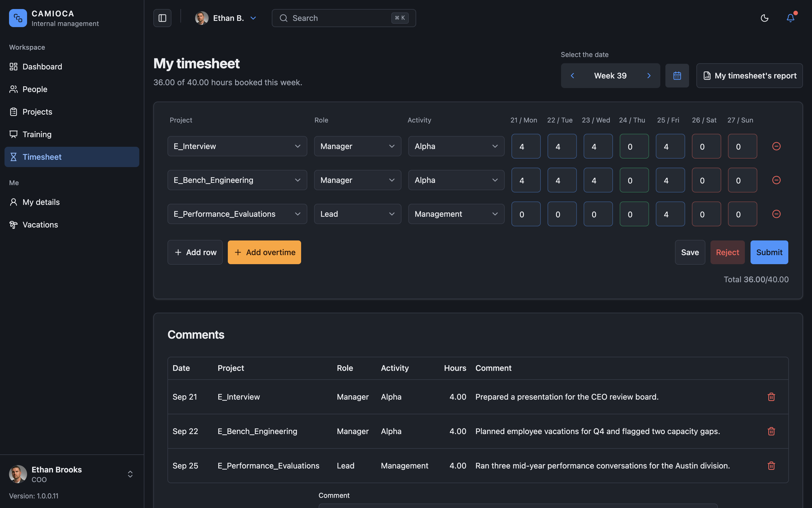Toggle the sidebar panel icon
Image resolution: width=812 pixels, height=508 pixels.
pyautogui.click(x=162, y=18)
